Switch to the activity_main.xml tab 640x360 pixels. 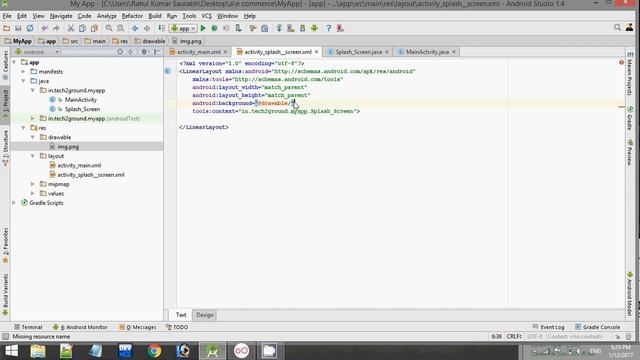tap(198, 52)
